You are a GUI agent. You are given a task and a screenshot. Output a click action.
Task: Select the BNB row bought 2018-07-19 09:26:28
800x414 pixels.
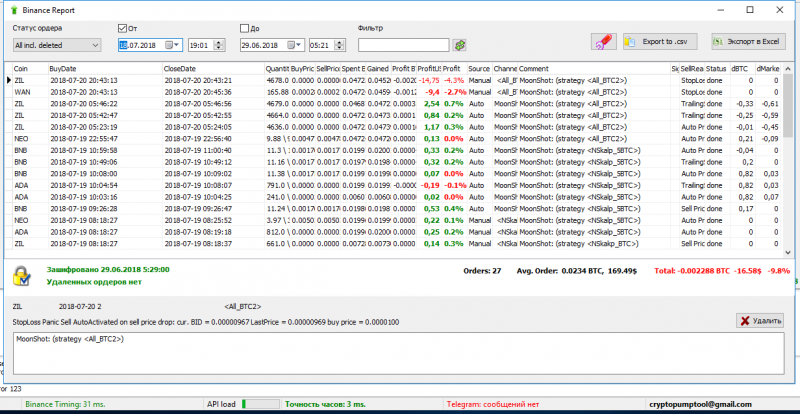click(393, 208)
